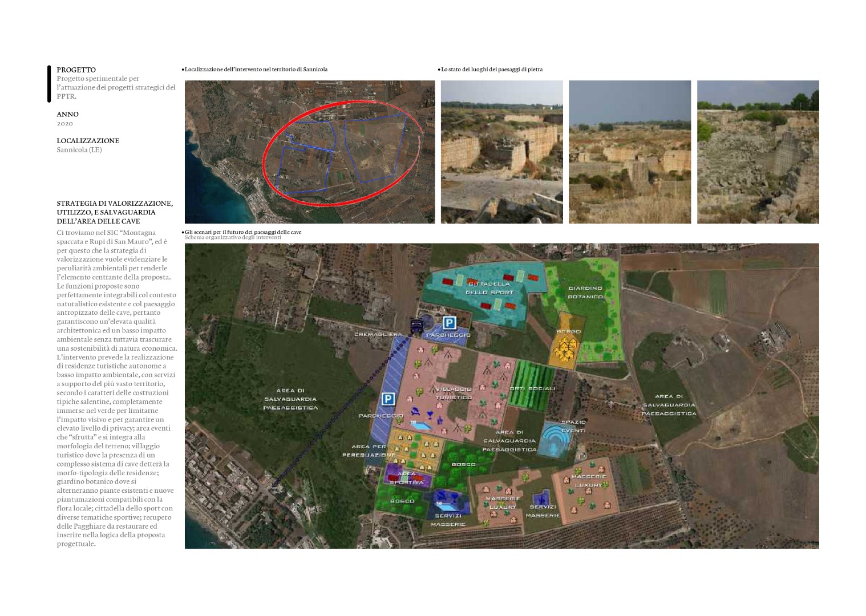Click the right AREA DI SALVAGUARDIA PAESAGGISTICA label

[x=669, y=405]
